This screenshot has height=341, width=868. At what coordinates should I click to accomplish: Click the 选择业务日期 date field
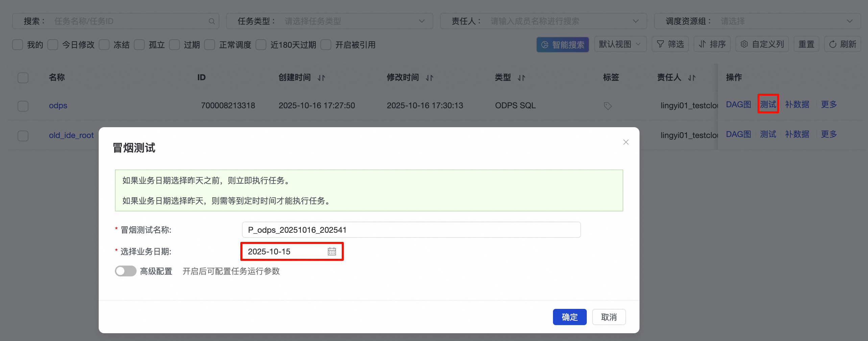coord(292,251)
